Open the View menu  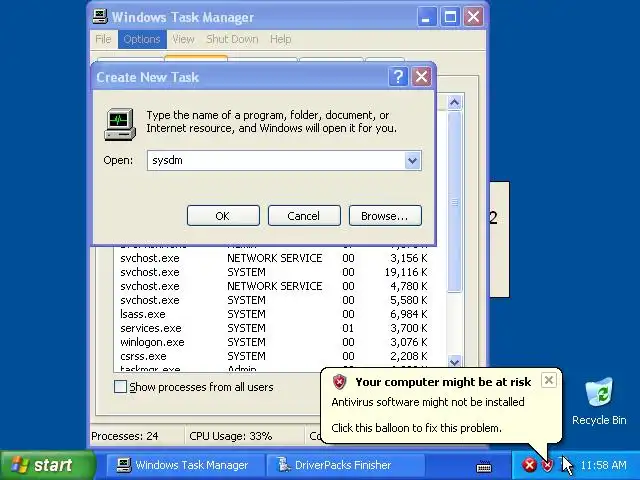click(x=183, y=39)
